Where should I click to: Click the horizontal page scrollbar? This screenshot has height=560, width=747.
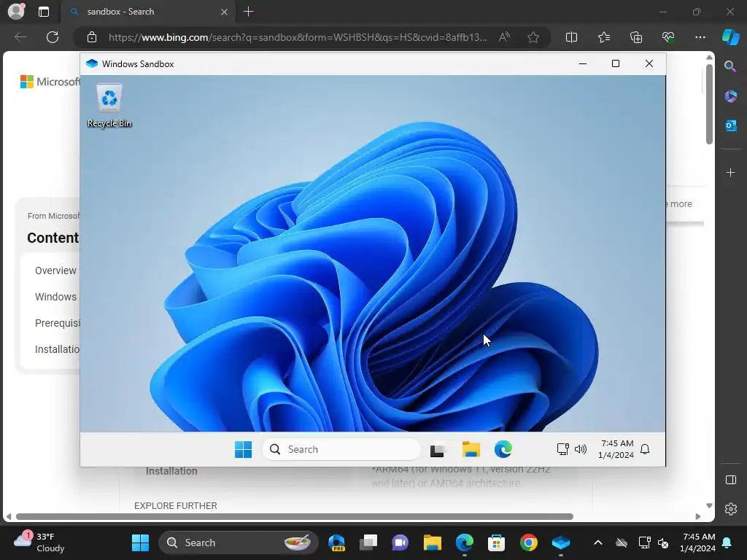pyautogui.click(x=295, y=517)
